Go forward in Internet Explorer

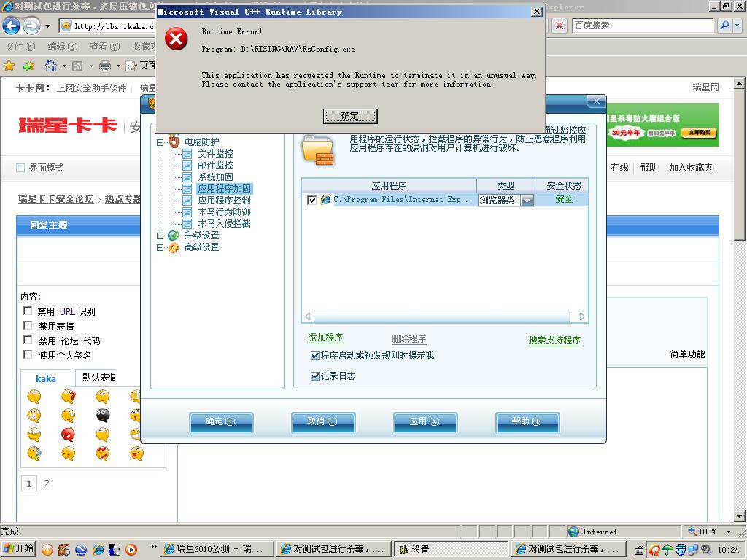point(31,26)
